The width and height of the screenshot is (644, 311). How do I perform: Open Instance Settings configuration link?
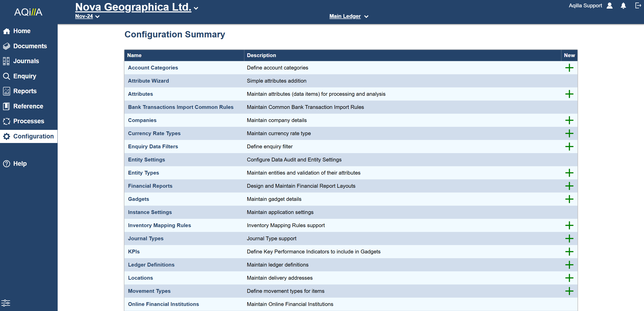150,212
